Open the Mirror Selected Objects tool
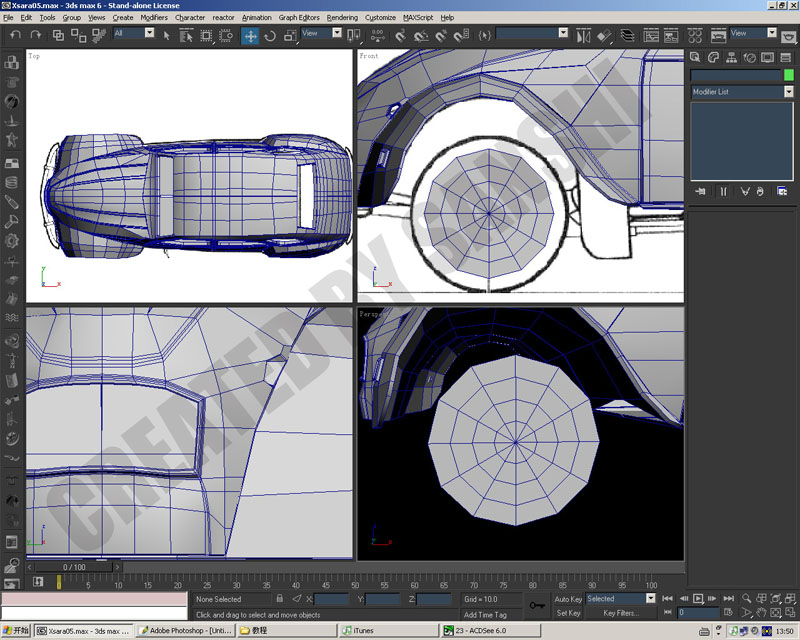800x640 pixels. (583, 36)
